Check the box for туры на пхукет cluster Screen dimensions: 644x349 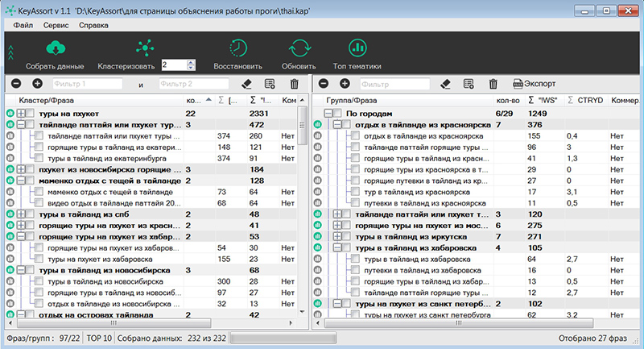coord(31,114)
